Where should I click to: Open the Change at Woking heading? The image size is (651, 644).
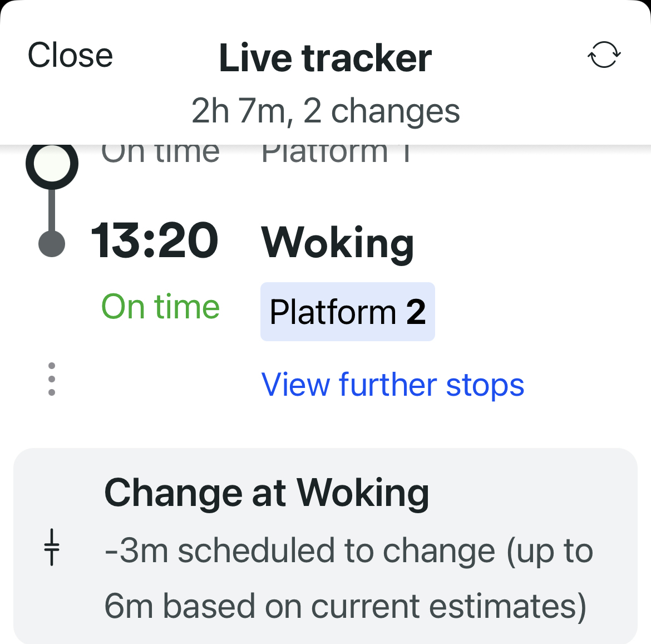267,493
